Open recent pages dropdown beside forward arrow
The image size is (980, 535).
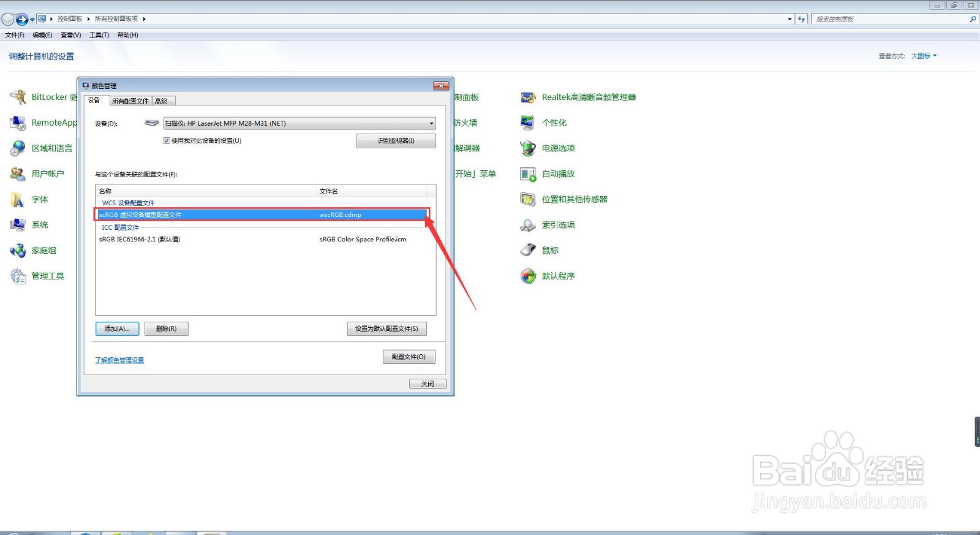(32, 20)
